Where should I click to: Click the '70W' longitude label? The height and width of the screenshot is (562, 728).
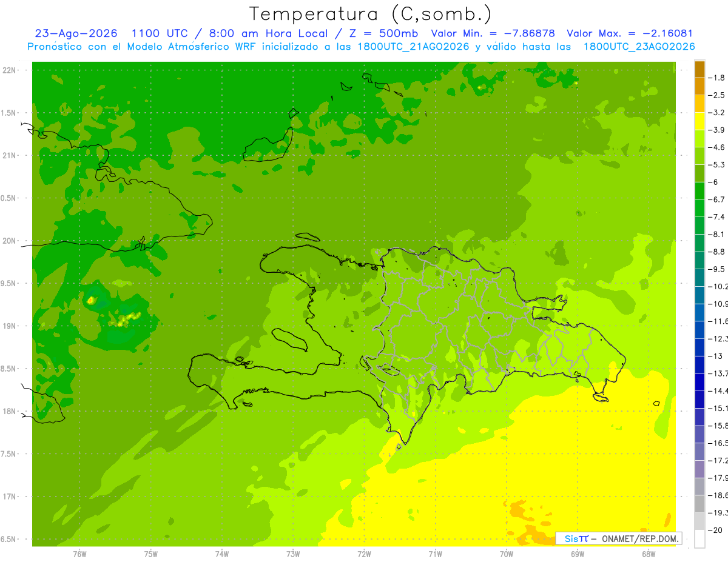507,554
